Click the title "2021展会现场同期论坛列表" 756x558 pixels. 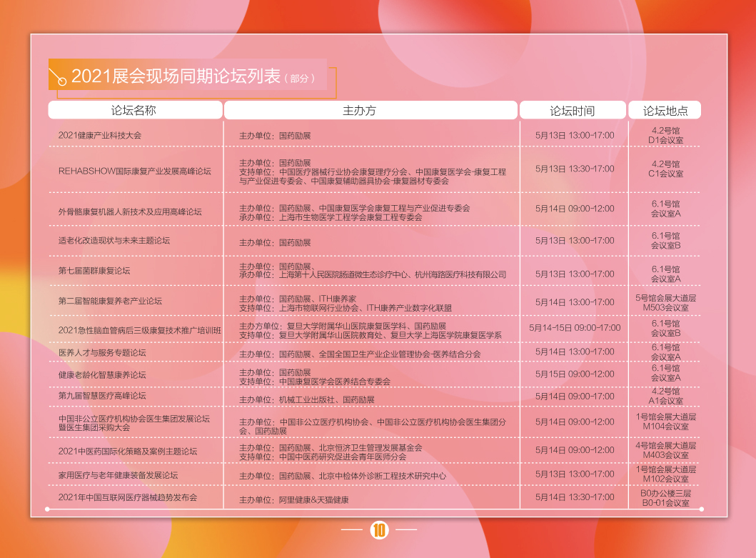coord(176,76)
